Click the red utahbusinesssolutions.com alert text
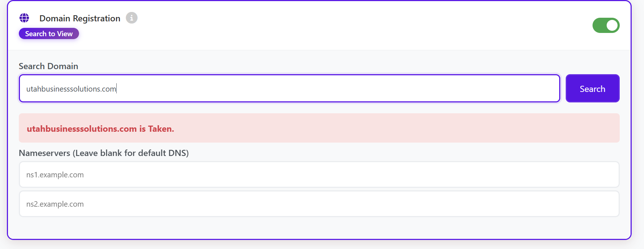 [82, 129]
